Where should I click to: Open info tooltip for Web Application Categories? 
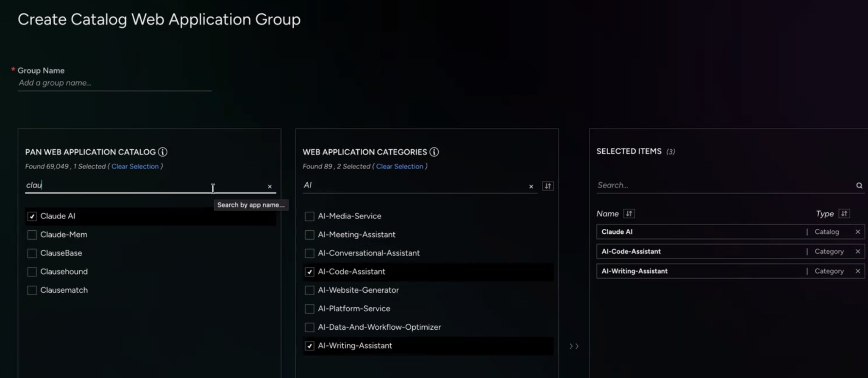point(434,152)
